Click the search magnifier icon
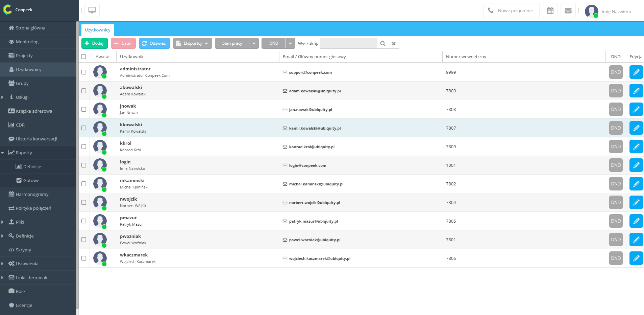Viewport: 644px width, 315px height. coord(383,43)
